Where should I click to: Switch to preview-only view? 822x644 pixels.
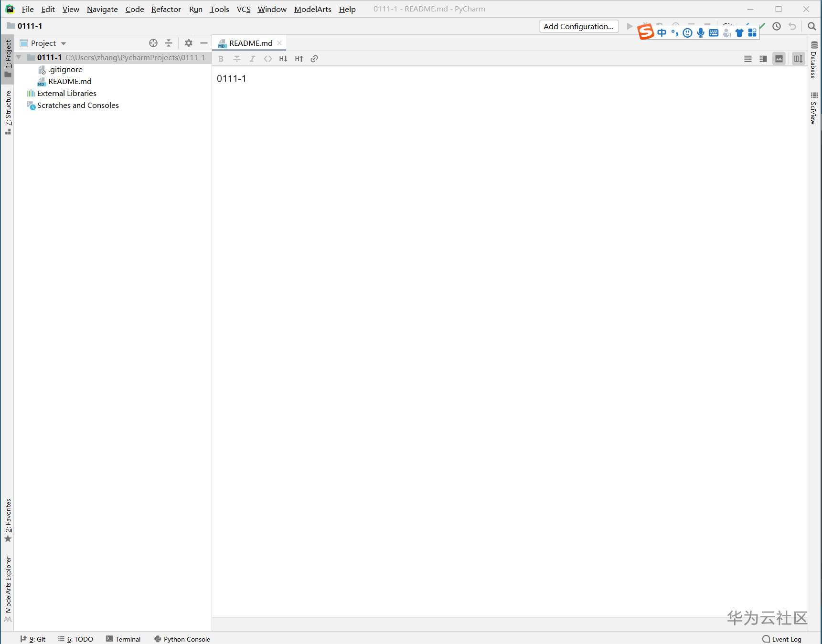779,59
